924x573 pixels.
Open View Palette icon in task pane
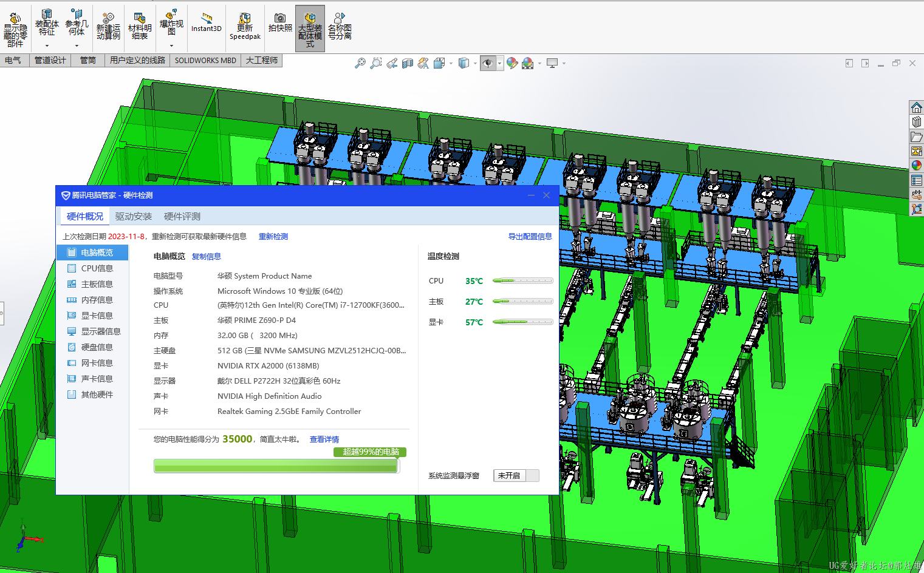(916, 151)
